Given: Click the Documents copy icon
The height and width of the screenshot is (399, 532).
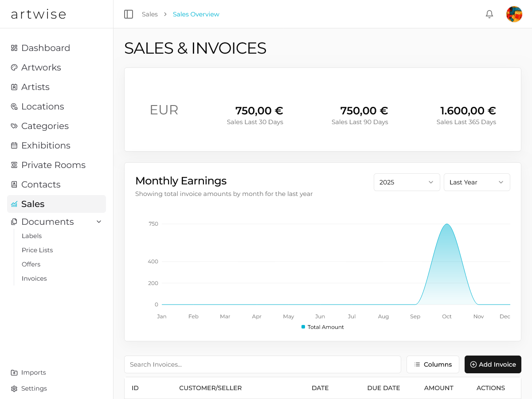Looking at the screenshot, I should (14, 222).
